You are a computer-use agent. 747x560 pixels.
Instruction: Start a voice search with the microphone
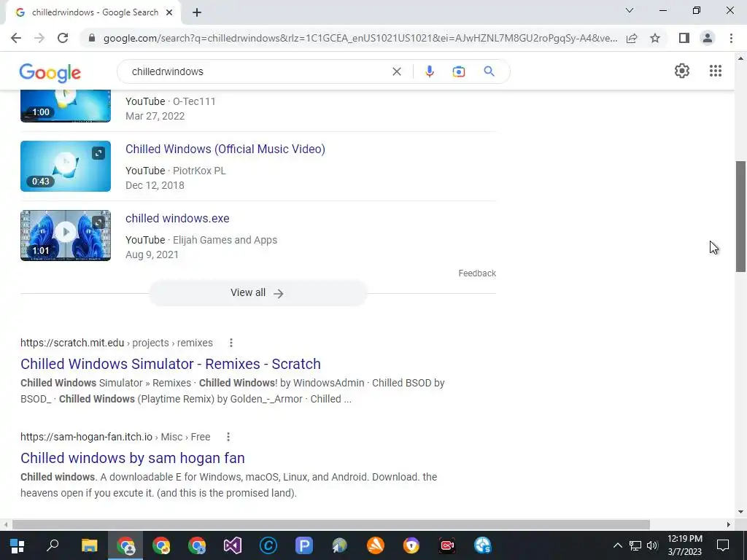(429, 71)
